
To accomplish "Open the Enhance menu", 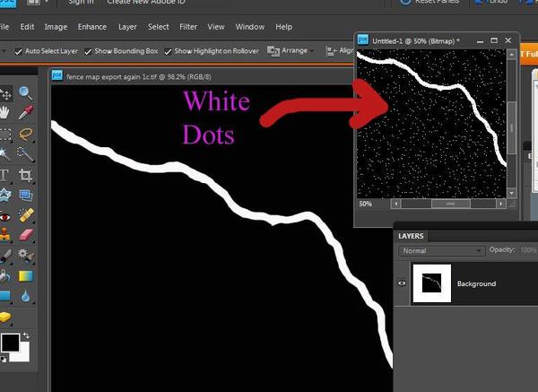I will [92, 27].
